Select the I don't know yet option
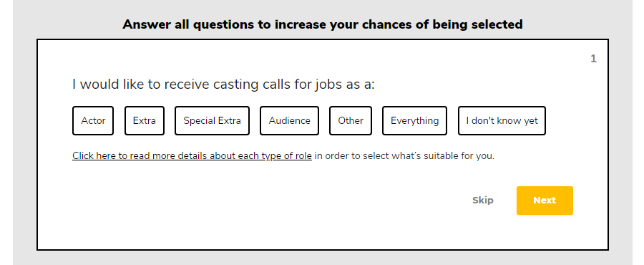This screenshot has height=265, width=644. [x=502, y=121]
